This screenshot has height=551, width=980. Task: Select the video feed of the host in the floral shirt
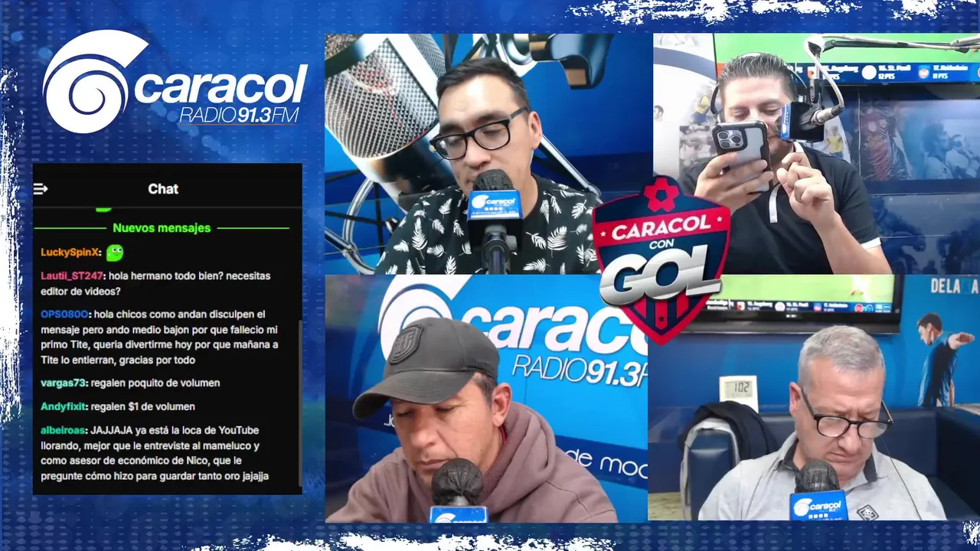pyautogui.click(x=488, y=154)
